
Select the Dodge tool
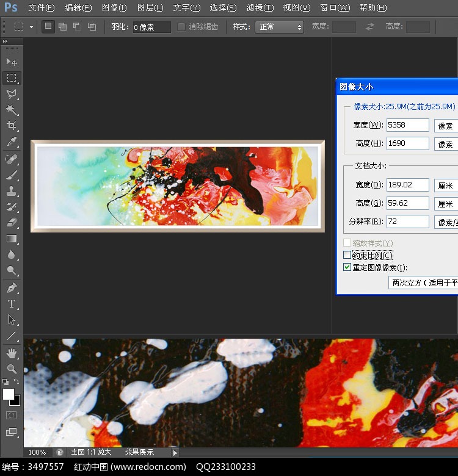click(12, 270)
